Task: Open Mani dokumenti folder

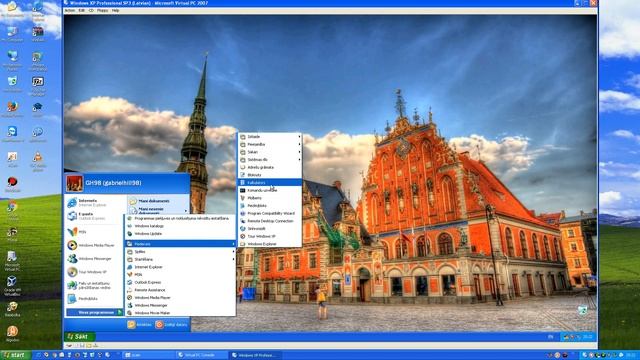Action: (x=158, y=201)
